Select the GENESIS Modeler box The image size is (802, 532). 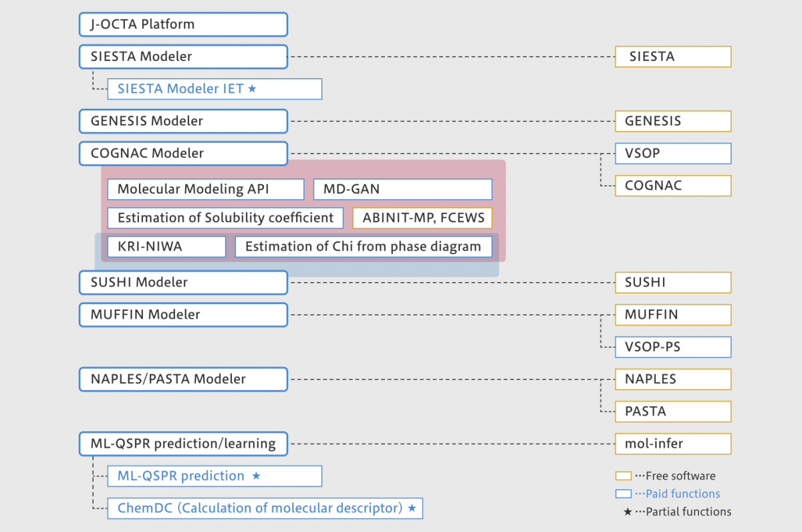[x=183, y=121]
